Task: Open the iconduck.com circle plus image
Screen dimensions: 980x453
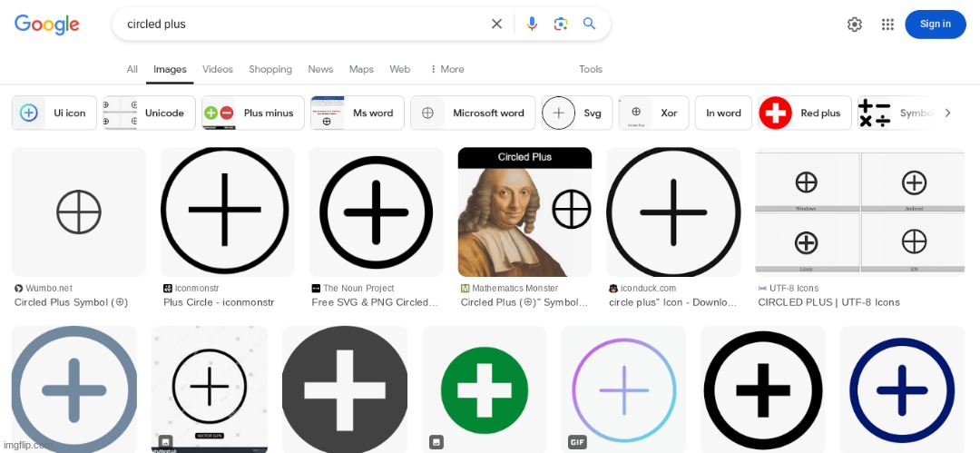Action: (x=673, y=212)
